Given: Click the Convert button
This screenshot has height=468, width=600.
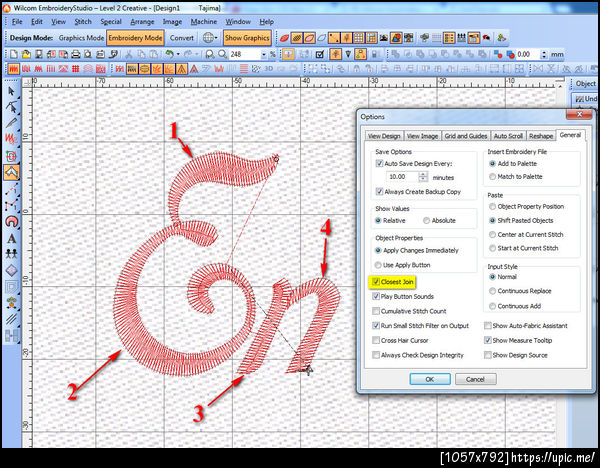Looking at the screenshot, I should tap(181, 38).
